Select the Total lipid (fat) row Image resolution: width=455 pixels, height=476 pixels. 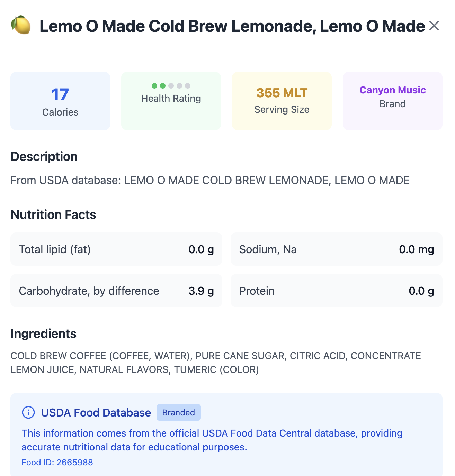click(116, 249)
